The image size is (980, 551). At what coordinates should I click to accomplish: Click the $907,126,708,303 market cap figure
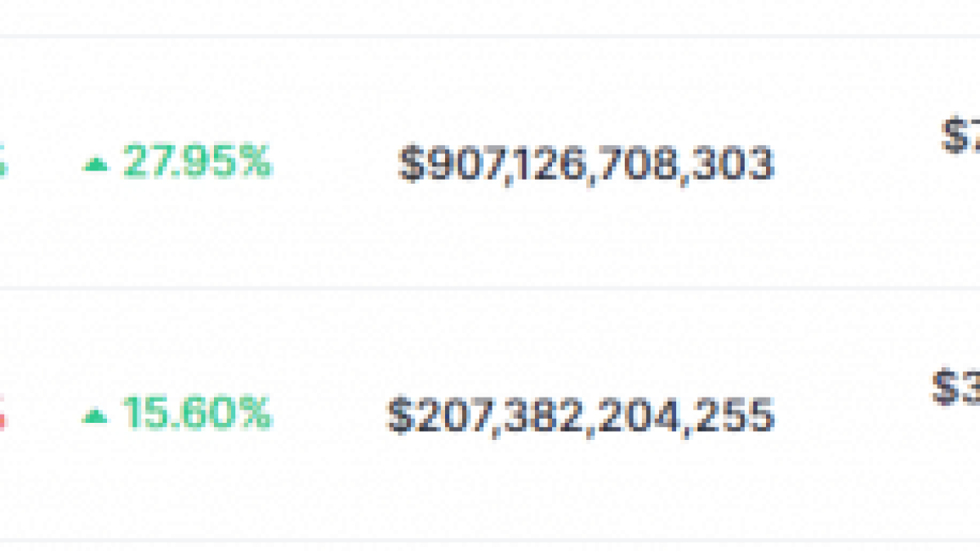(585, 164)
